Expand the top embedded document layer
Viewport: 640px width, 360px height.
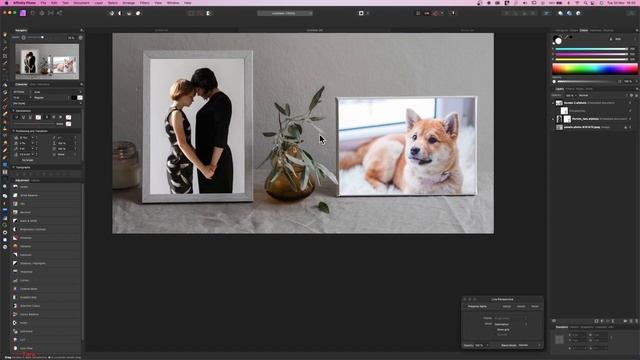coord(553,103)
